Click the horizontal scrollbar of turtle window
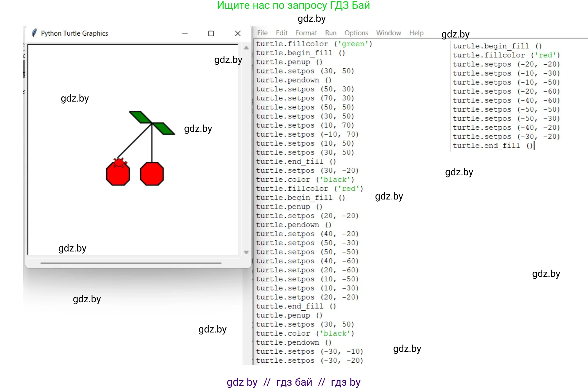The height and width of the screenshot is (389, 588). coord(131,263)
